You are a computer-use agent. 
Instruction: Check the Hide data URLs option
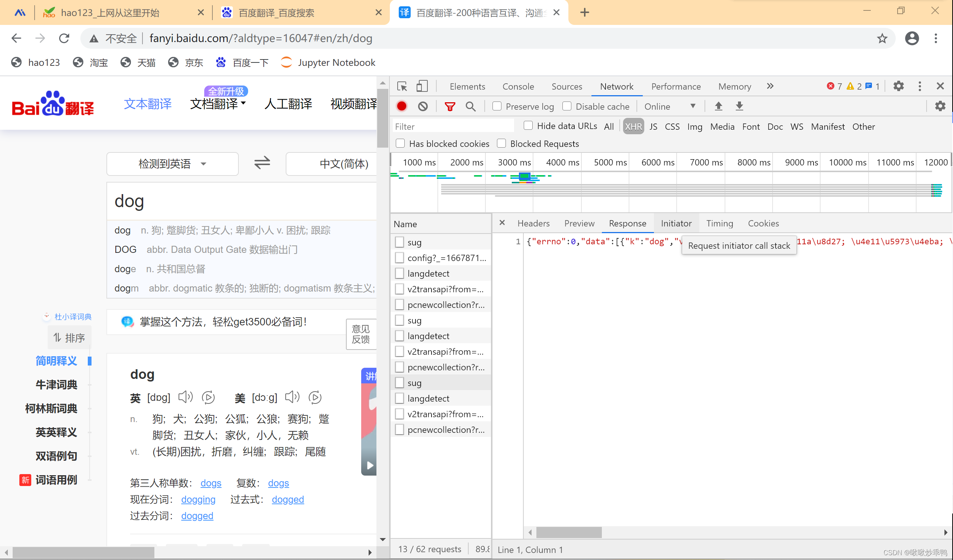[x=528, y=126]
